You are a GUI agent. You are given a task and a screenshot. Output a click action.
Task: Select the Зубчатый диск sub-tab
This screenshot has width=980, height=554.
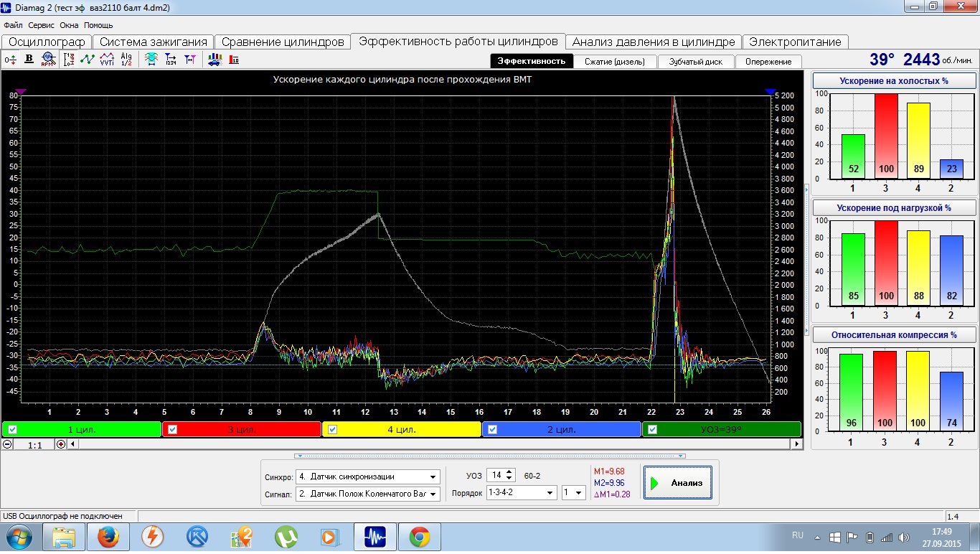click(696, 62)
